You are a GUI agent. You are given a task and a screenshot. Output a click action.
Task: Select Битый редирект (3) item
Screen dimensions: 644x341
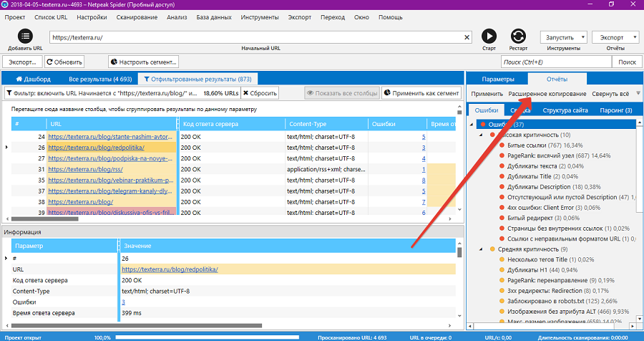[x=543, y=218]
